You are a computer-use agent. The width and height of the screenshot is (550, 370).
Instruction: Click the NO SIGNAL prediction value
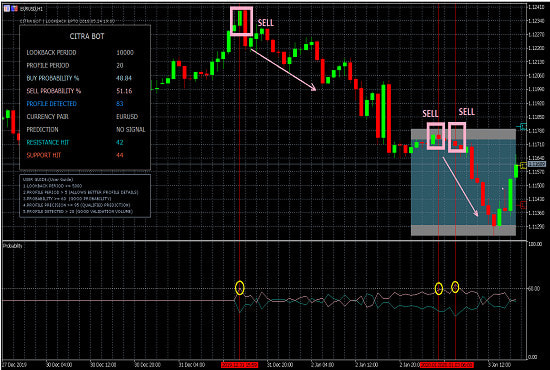(130, 130)
